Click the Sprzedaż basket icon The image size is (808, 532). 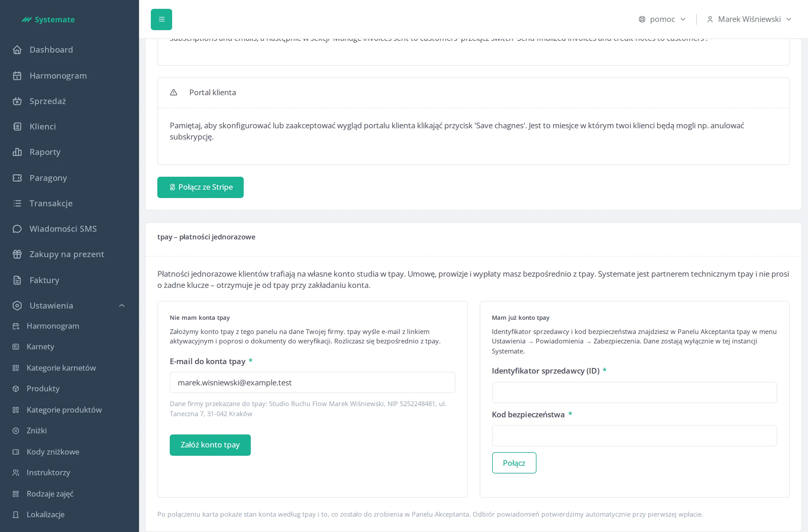(17, 101)
